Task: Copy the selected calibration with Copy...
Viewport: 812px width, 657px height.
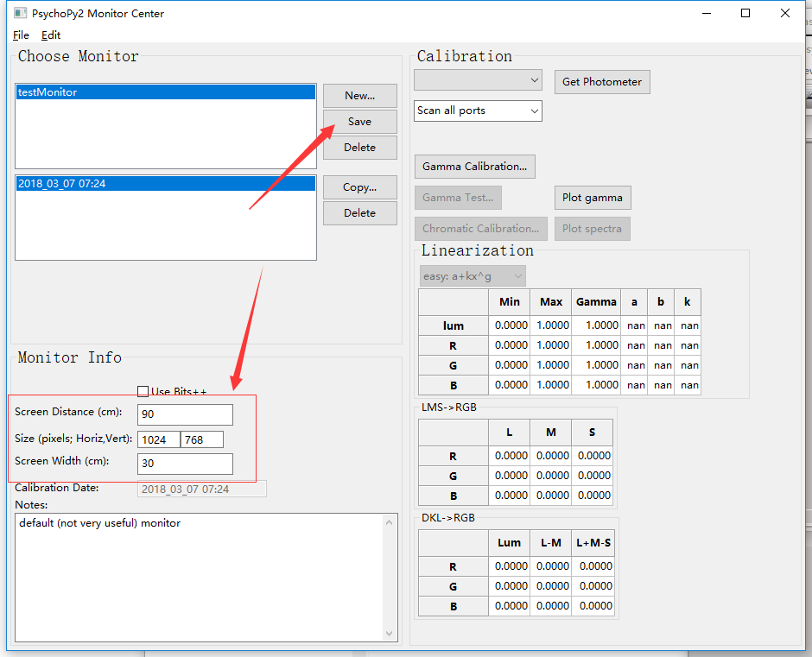Action: [360, 186]
